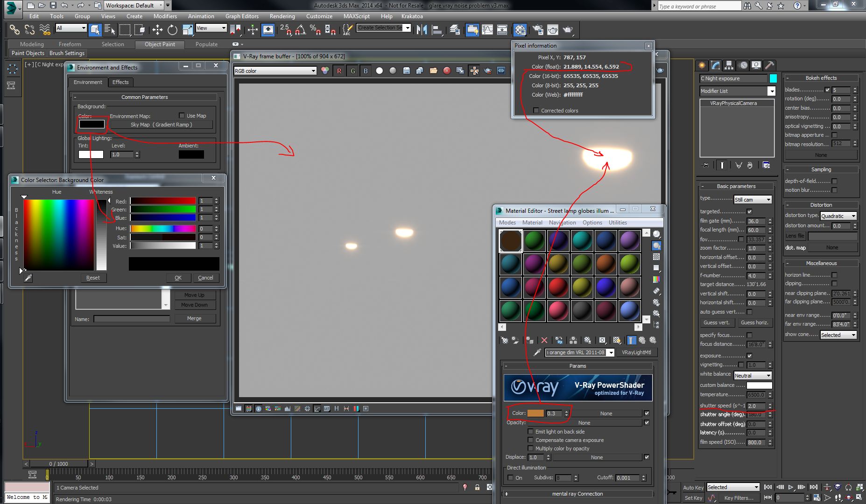Click the Delete material X icon
The width and height of the screenshot is (866, 504).
tap(544, 340)
